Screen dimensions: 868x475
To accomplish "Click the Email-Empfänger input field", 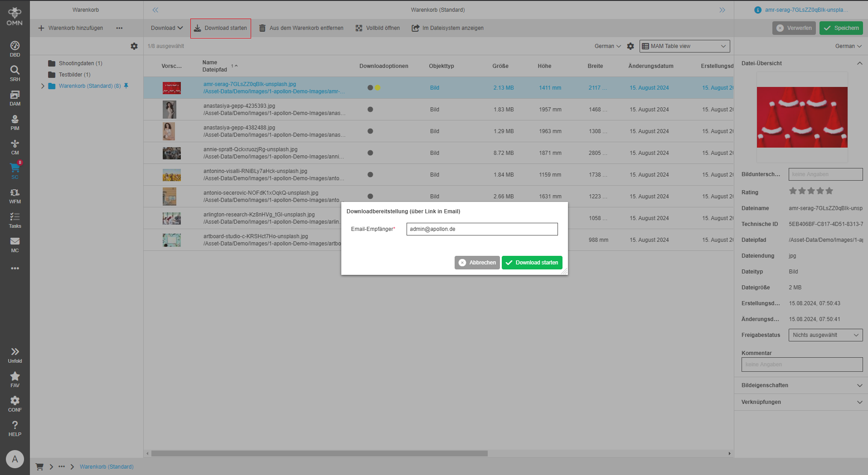I will pos(481,229).
